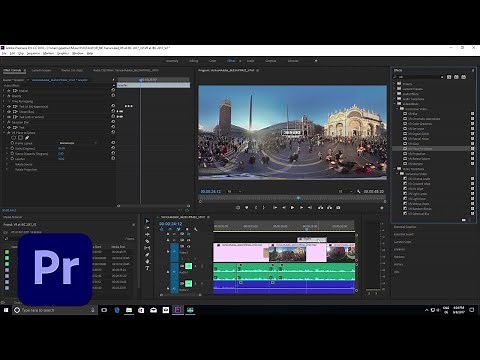Open the Essential Graphics panel
This screenshot has height=360, width=480.
click(x=405, y=227)
